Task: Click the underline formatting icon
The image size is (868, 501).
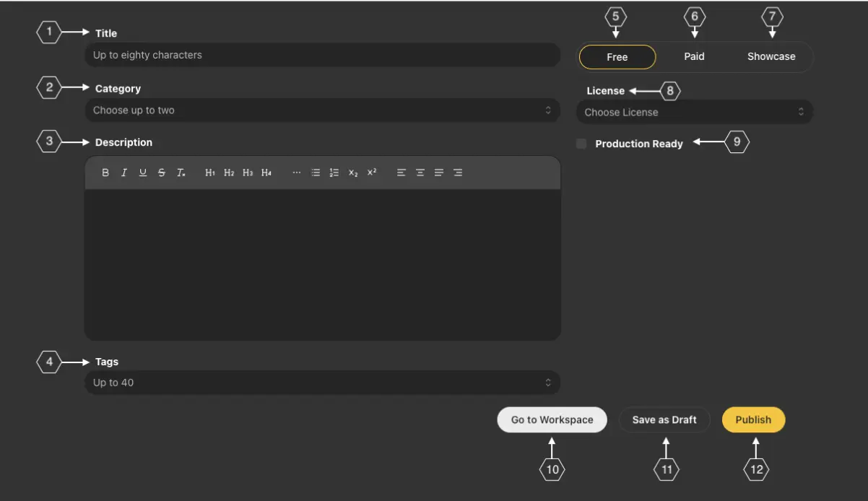Action: click(x=143, y=173)
